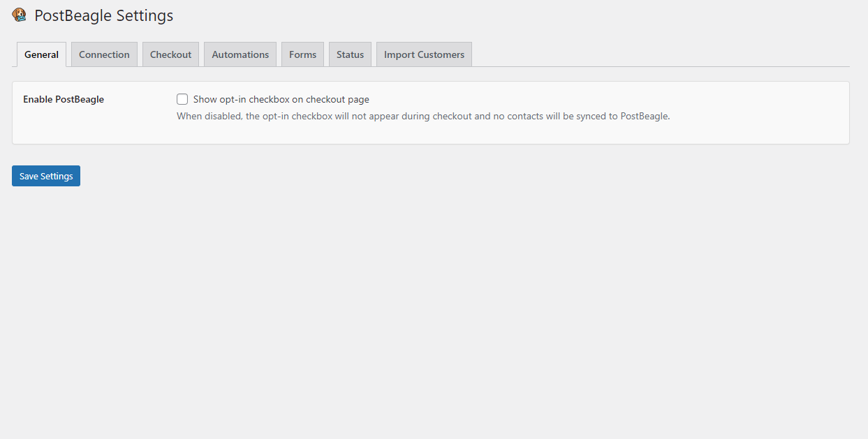Click the 'Enable PostBeagle' setting label

point(64,99)
